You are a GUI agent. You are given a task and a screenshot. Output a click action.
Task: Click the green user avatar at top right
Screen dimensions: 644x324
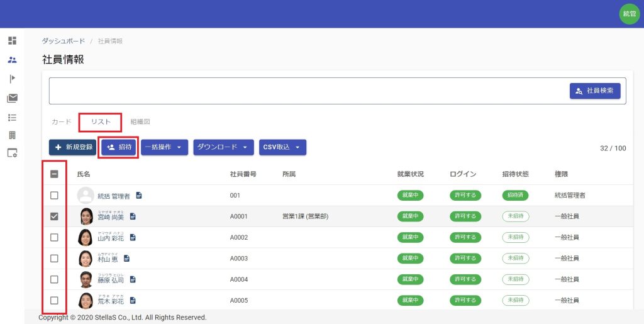629,14
